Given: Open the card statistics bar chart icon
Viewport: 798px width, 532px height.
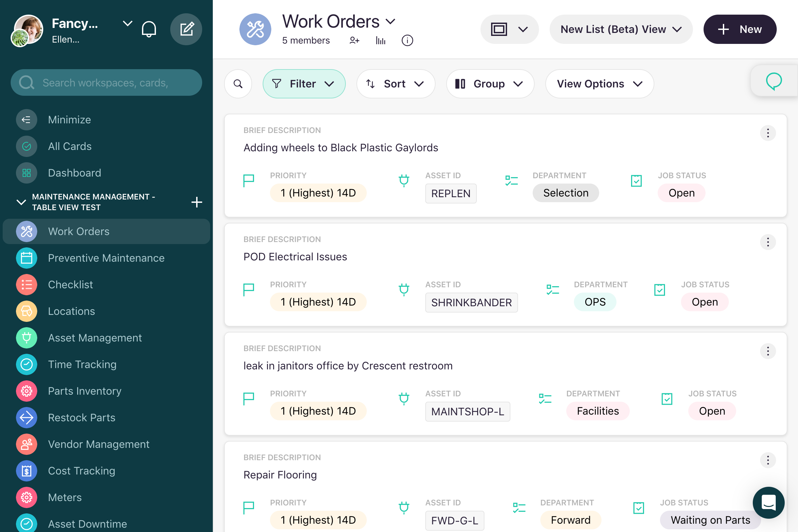Looking at the screenshot, I should [380, 40].
